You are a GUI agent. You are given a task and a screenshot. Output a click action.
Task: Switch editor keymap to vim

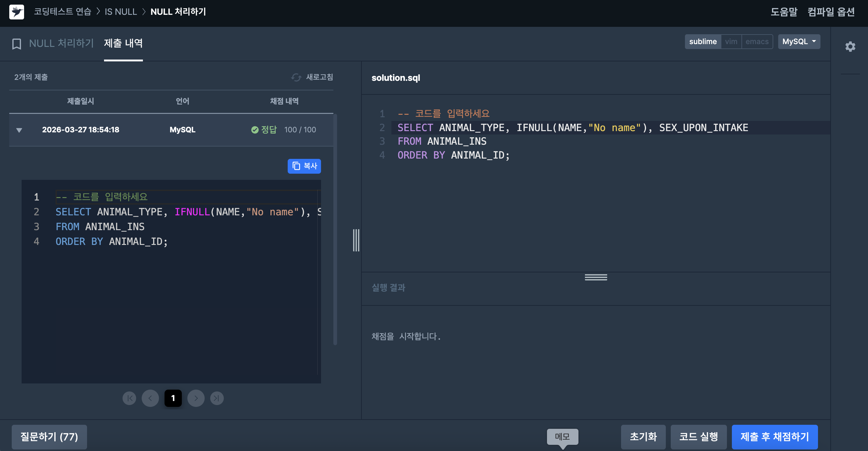[x=731, y=42]
